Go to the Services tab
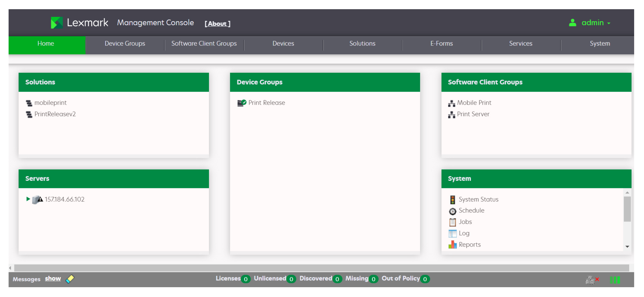Image resolution: width=644 pixels, height=297 pixels. point(520,44)
